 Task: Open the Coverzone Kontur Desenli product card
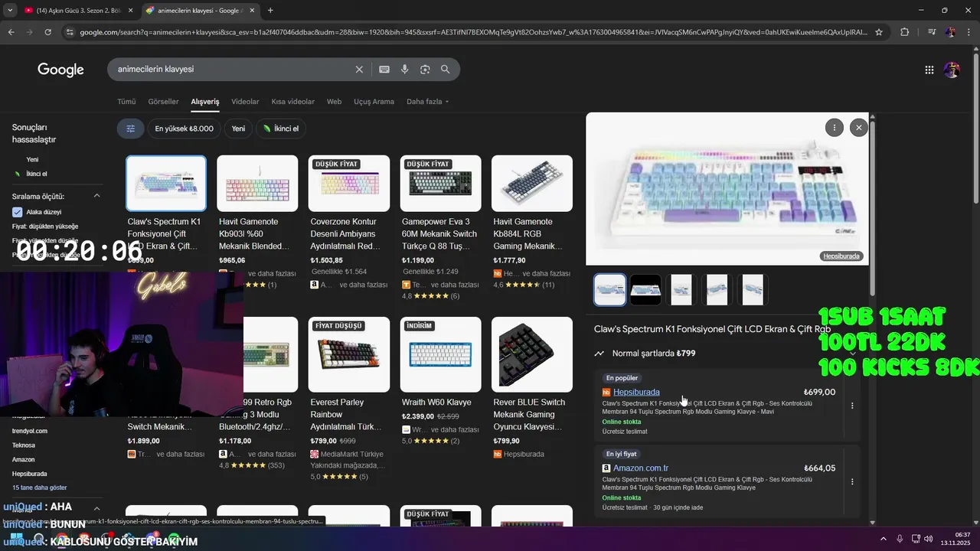pos(349,222)
